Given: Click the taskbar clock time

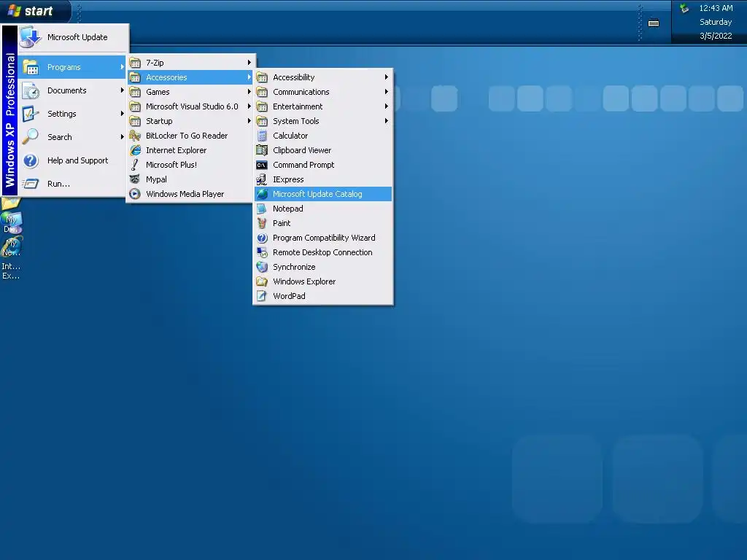Looking at the screenshot, I should (716, 8).
